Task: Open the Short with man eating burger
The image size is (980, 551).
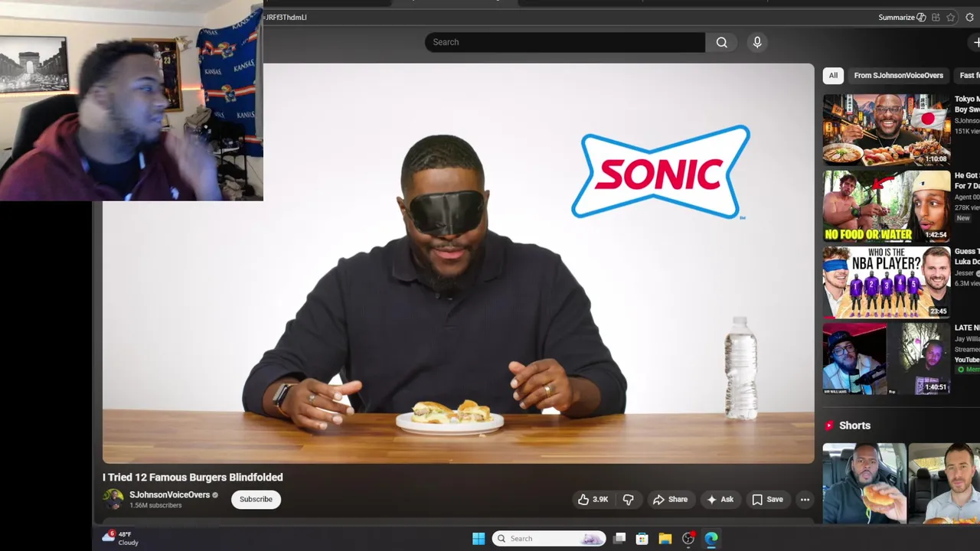Action: [x=864, y=484]
